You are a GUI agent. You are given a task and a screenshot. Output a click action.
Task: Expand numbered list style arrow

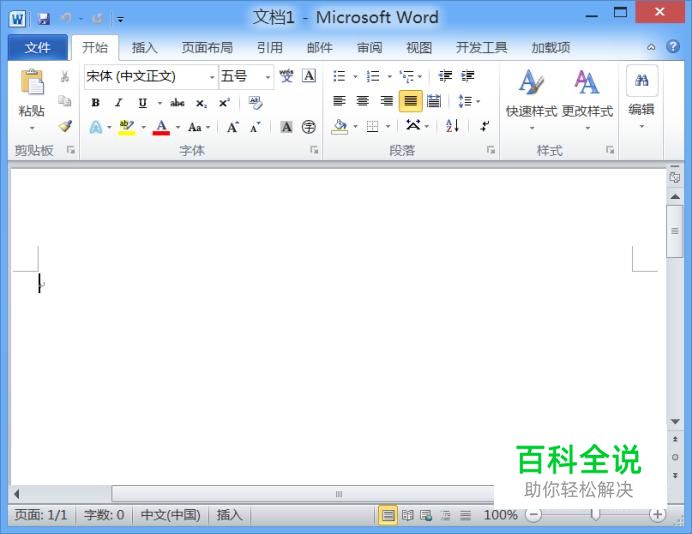(390, 76)
